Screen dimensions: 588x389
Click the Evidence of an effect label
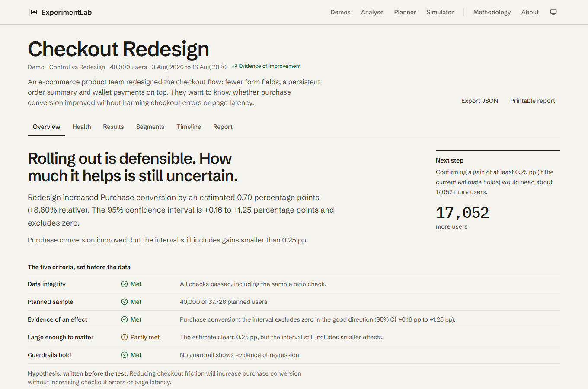(x=58, y=319)
